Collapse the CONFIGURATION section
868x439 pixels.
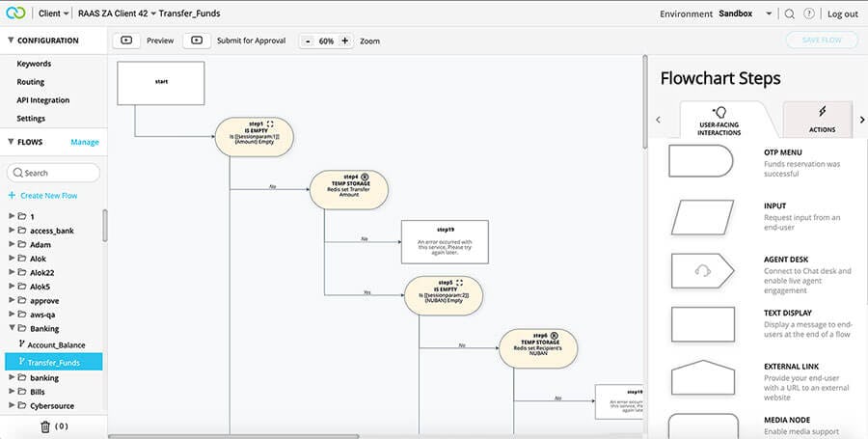[x=11, y=41]
